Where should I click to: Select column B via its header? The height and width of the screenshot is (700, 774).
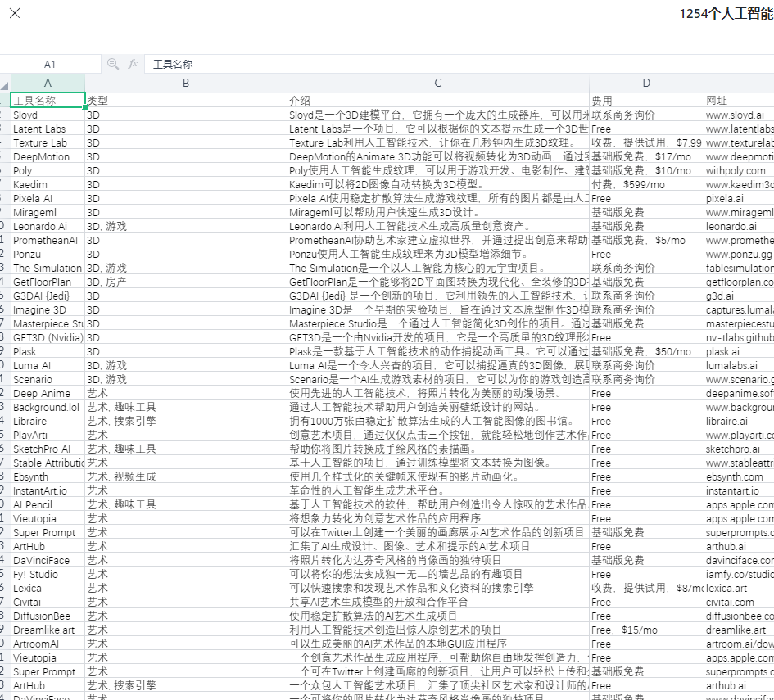click(x=186, y=83)
